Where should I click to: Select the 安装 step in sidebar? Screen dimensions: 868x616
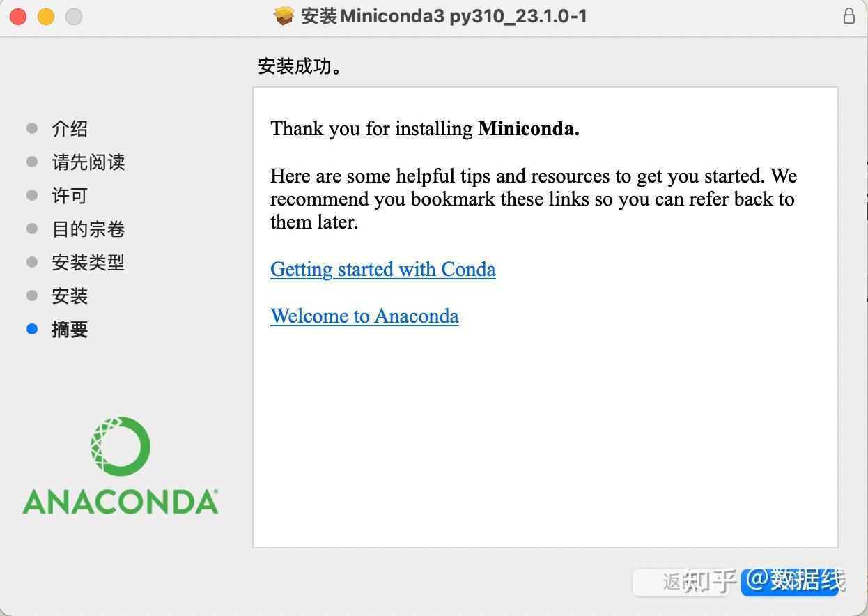click(x=70, y=296)
